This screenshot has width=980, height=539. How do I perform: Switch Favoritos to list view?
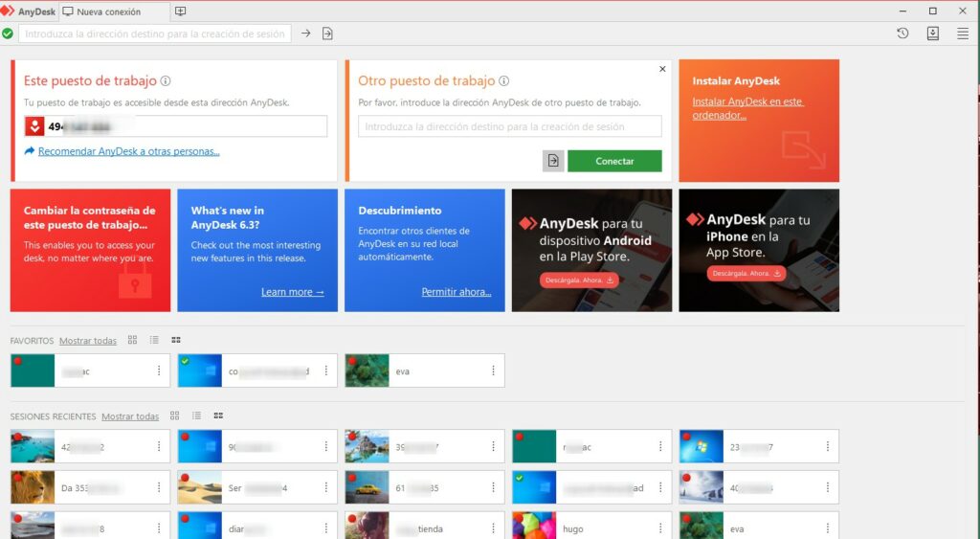point(154,340)
